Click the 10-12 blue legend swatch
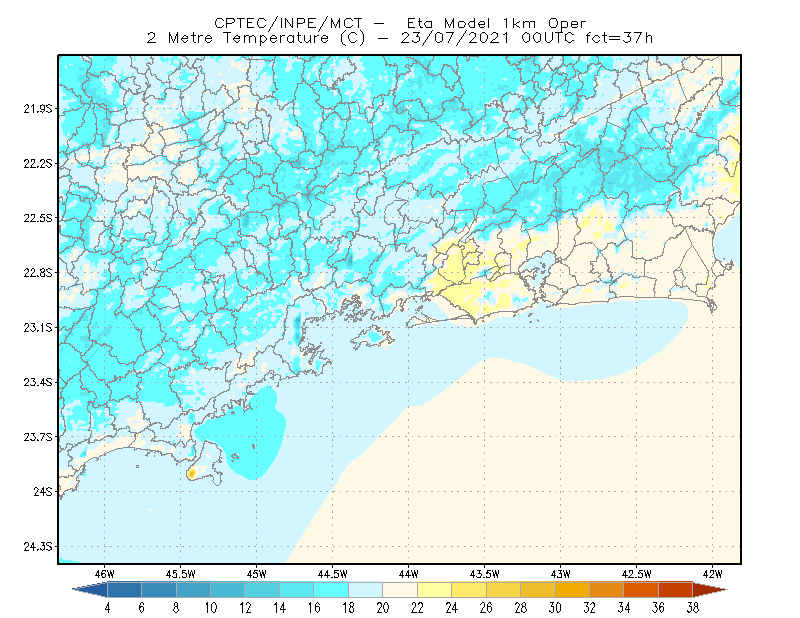This screenshot has width=800, height=618. coord(228,590)
